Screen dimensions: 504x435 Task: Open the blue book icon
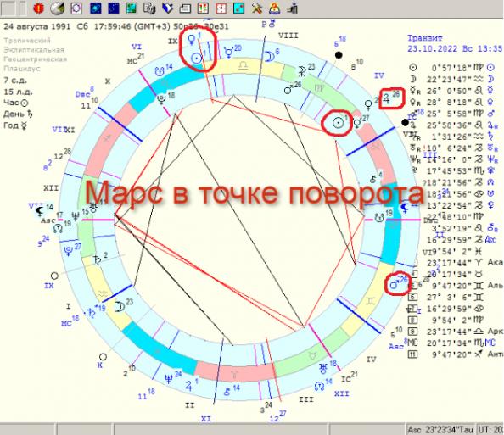click(x=167, y=8)
